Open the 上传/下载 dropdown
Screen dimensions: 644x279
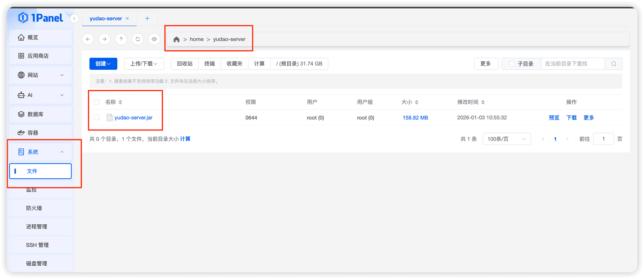pyautogui.click(x=144, y=64)
